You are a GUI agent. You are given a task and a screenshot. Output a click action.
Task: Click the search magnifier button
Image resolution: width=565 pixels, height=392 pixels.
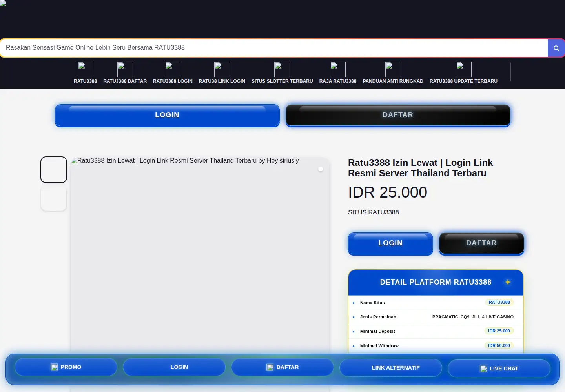click(x=556, y=48)
